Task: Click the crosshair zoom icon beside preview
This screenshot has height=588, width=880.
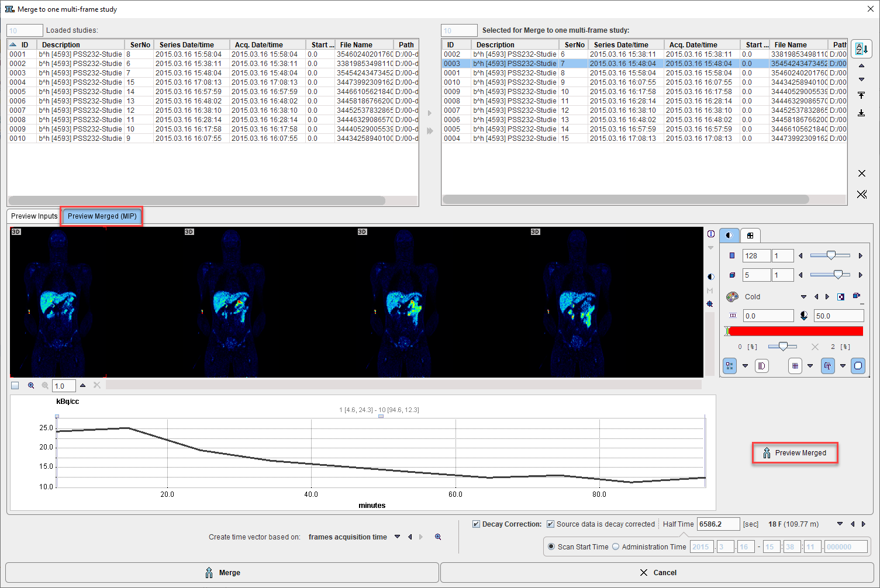Action: [710, 304]
